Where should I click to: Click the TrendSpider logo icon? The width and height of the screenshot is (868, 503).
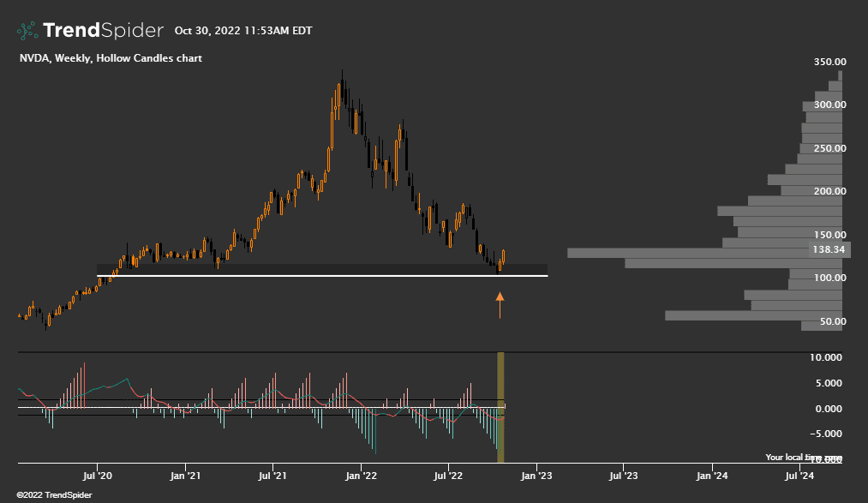pyautogui.click(x=27, y=31)
